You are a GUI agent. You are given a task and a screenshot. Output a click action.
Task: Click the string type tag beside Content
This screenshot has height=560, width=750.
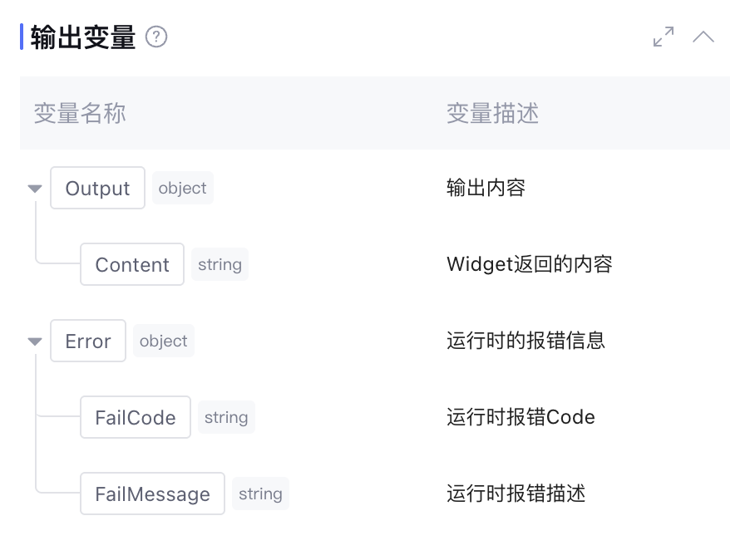pos(220,265)
